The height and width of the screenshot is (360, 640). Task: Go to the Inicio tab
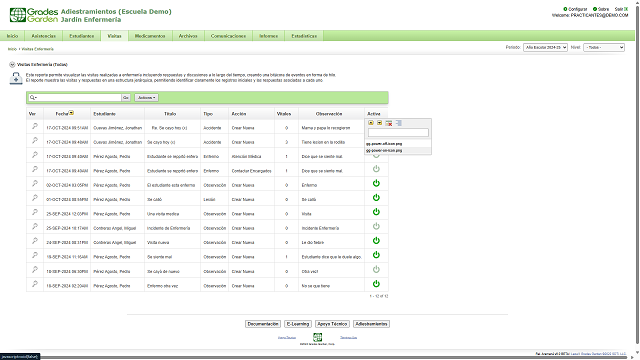12,36
